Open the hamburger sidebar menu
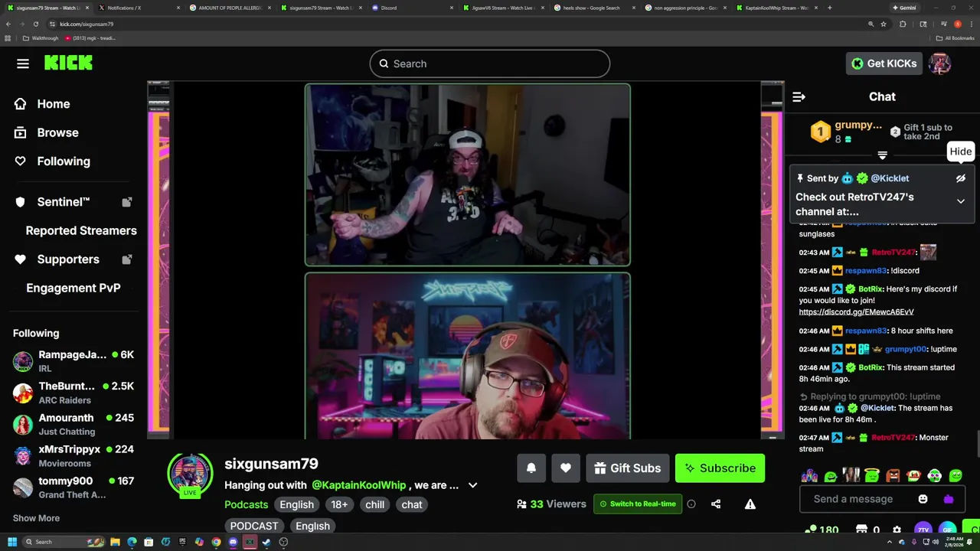The image size is (980, 551). point(23,64)
